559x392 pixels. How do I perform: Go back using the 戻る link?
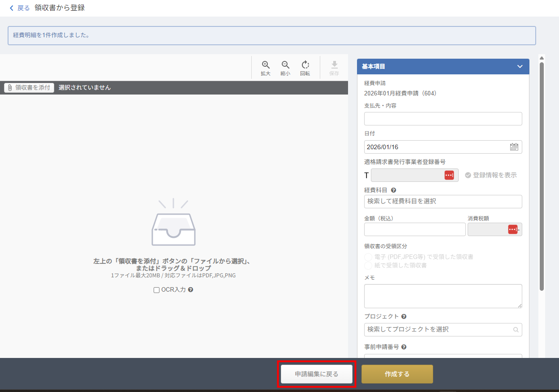(x=20, y=8)
